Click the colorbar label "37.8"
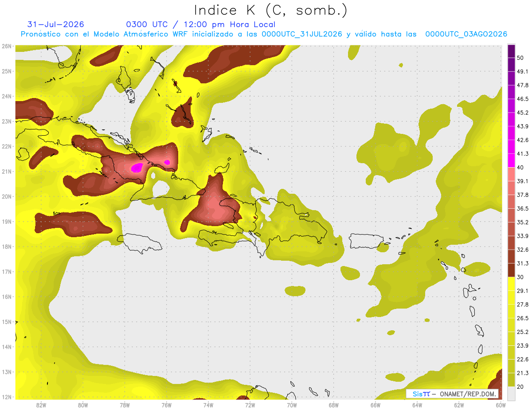532x411 pixels. click(x=522, y=195)
